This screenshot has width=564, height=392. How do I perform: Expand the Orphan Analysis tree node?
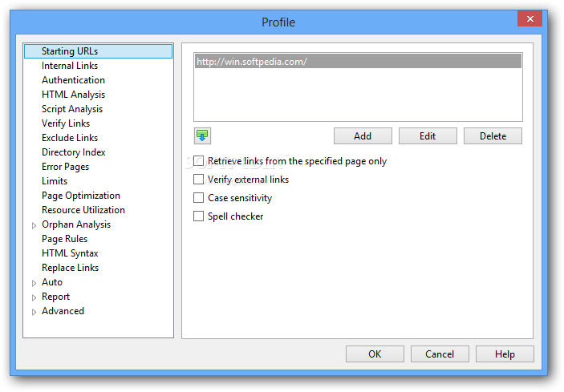pos(34,225)
